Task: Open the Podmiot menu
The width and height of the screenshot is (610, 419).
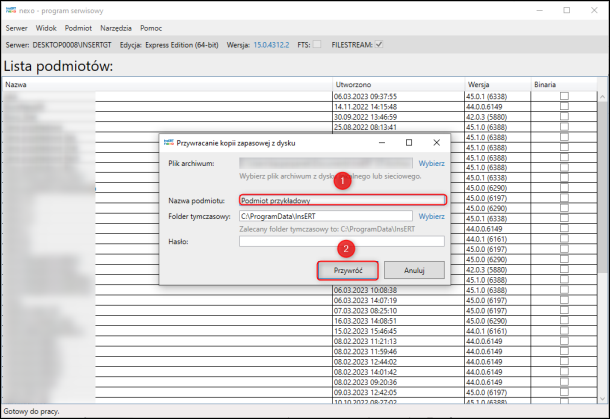Action: [x=78, y=28]
